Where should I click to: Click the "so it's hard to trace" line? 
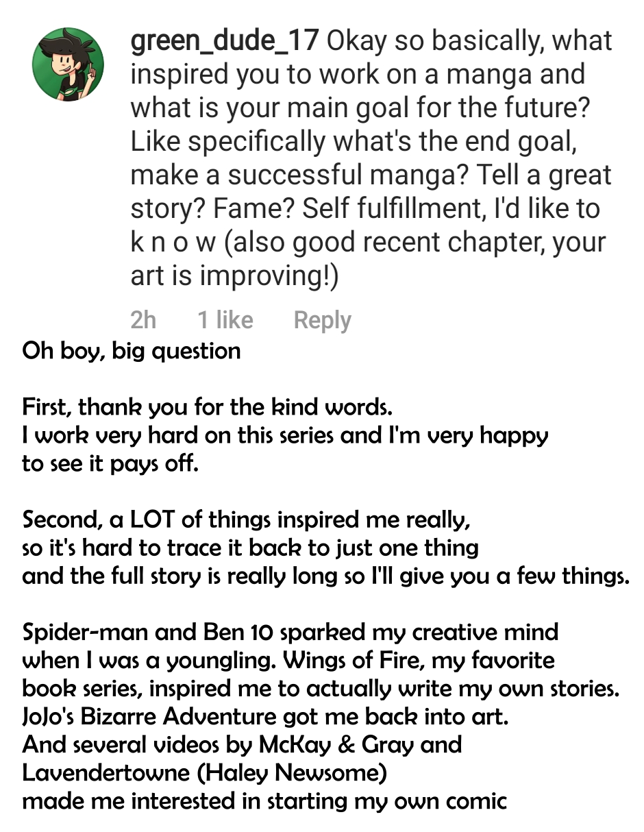[x=250, y=548]
